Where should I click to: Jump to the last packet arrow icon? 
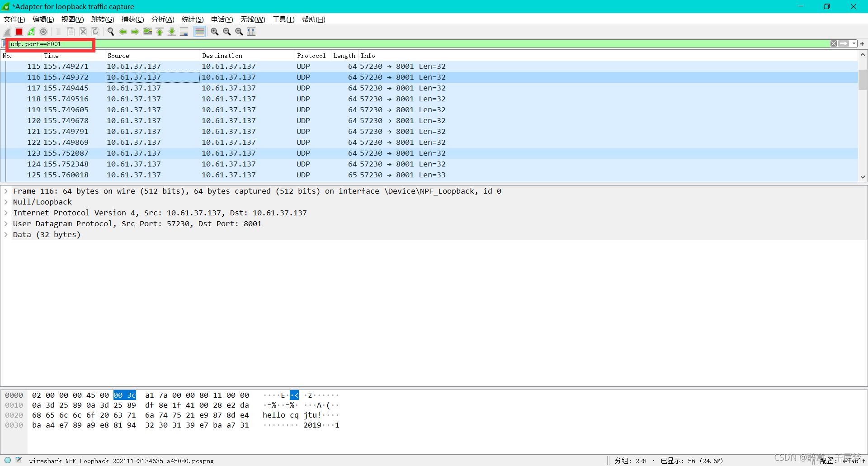pos(172,32)
